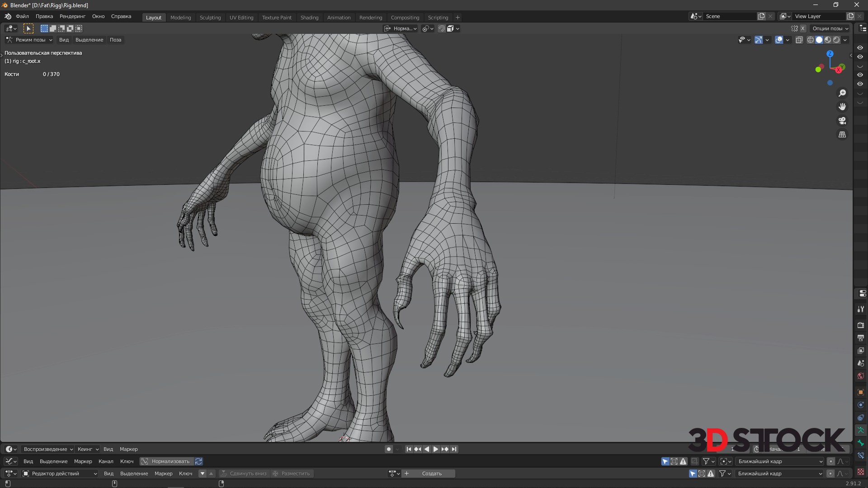The width and height of the screenshot is (868, 488).
Task: Toggle camera view icon
Action: (x=842, y=121)
